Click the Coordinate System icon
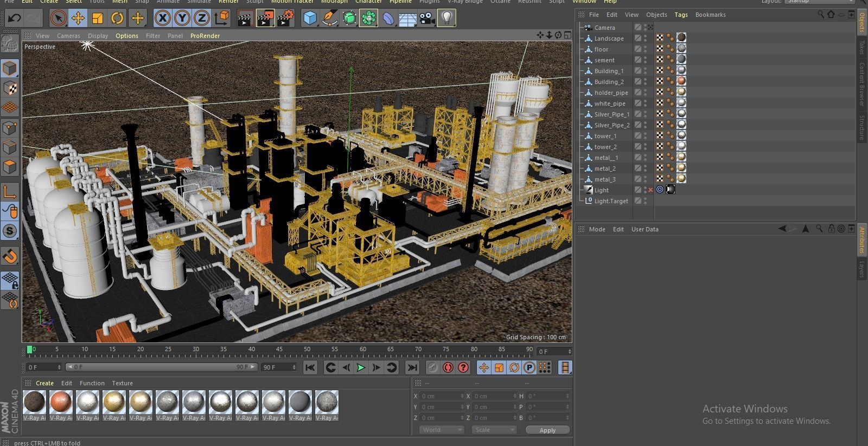The image size is (868, 446). (x=221, y=18)
